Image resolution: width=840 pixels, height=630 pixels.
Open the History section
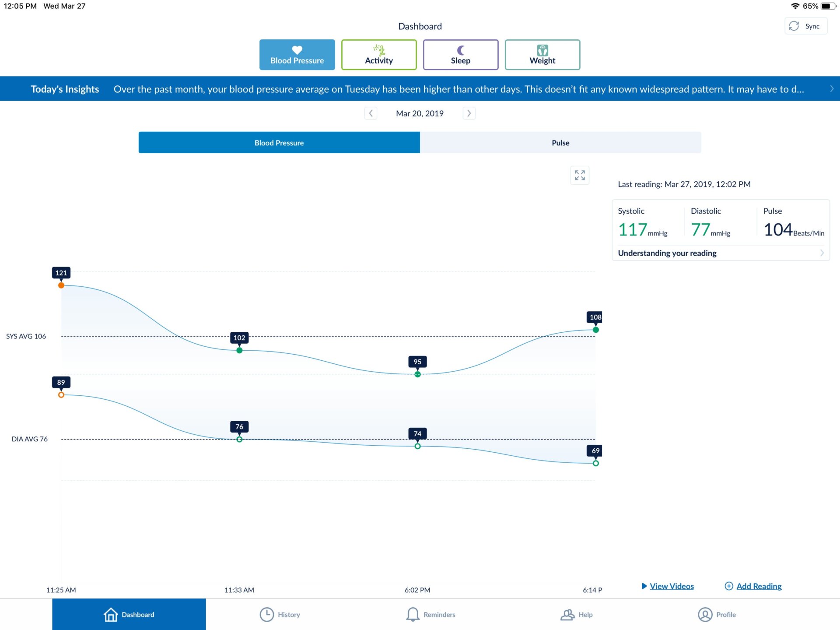click(x=280, y=614)
